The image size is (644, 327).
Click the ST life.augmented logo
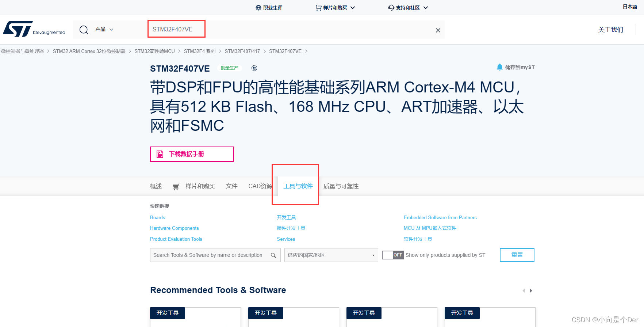34,29
